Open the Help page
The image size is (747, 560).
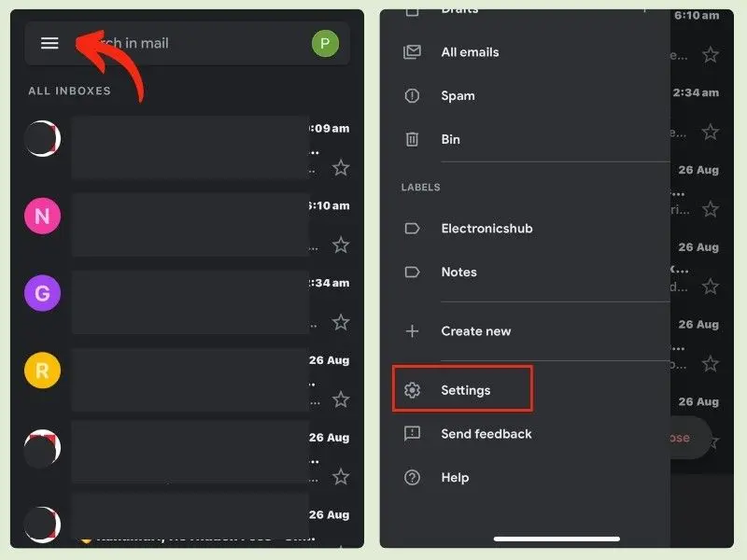[455, 478]
